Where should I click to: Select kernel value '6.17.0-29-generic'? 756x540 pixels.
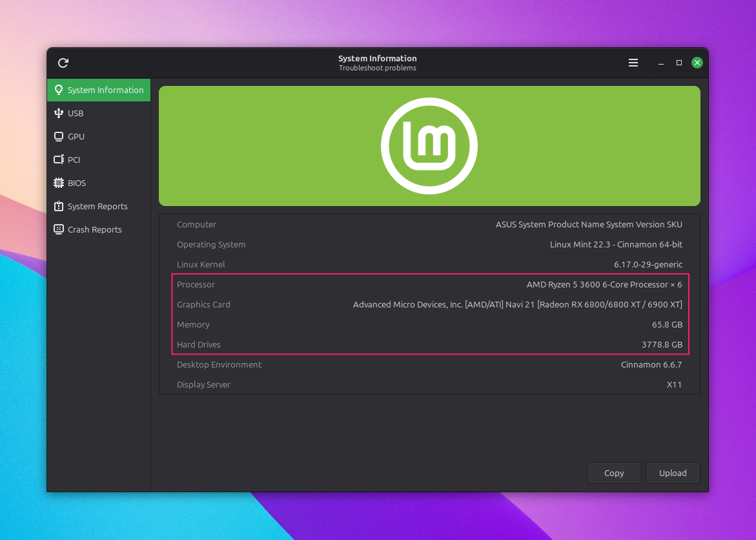click(648, 264)
